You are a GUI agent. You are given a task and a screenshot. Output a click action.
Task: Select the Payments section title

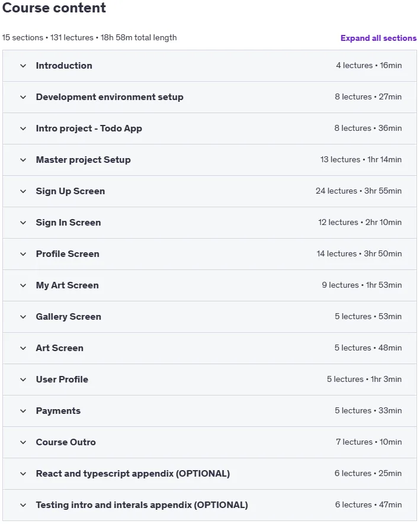pos(58,411)
